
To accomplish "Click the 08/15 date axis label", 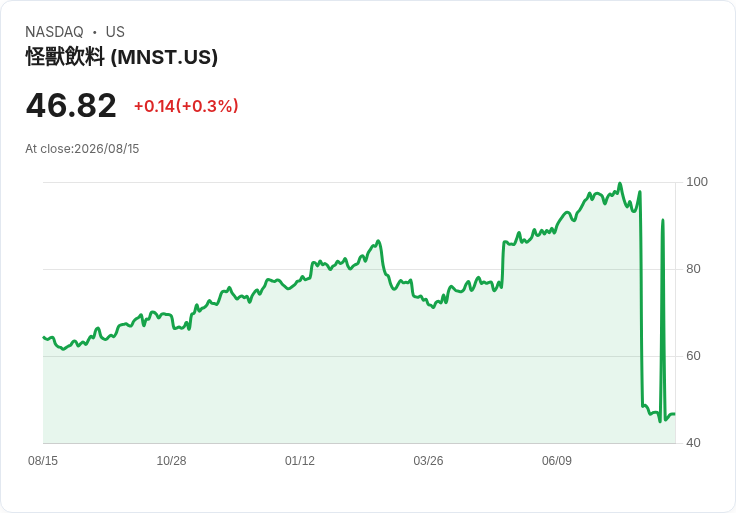I will (x=43, y=460).
